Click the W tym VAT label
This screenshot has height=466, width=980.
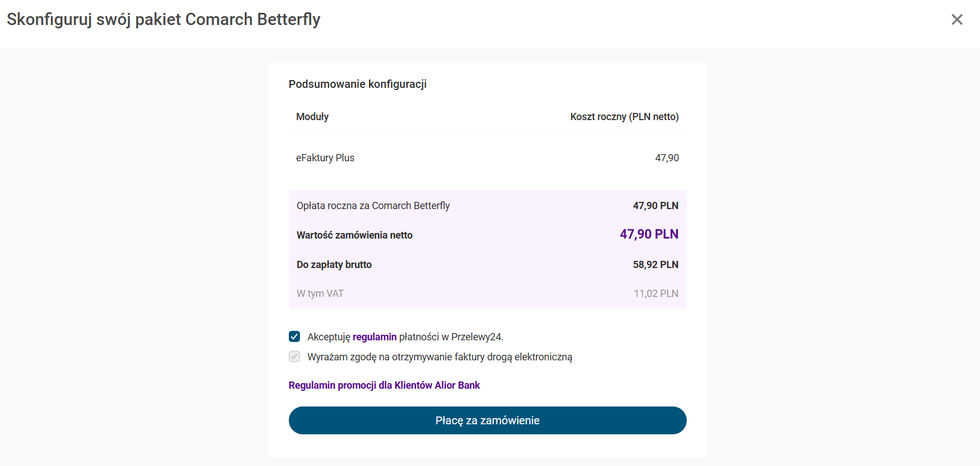point(320,294)
